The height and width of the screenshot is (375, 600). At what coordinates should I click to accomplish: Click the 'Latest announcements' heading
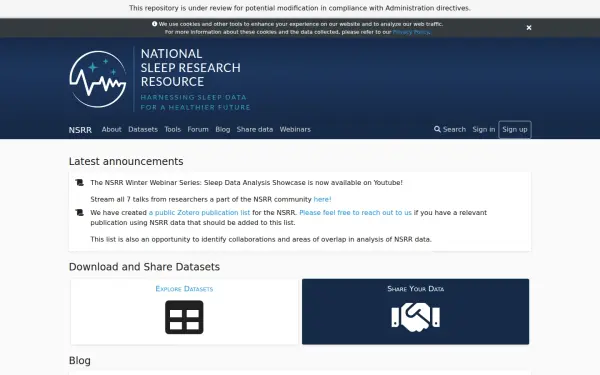pos(126,161)
